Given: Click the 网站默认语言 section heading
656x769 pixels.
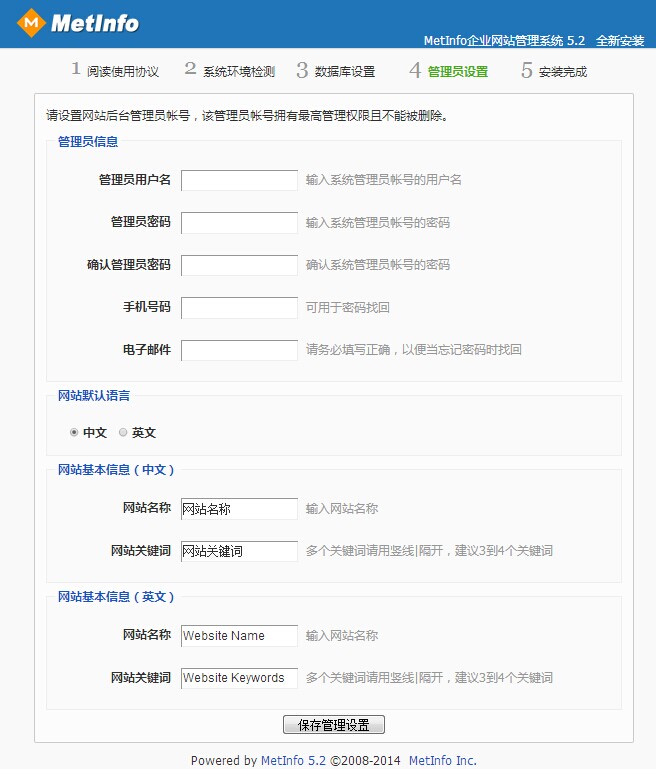Looking at the screenshot, I should click(x=94, y=395).
